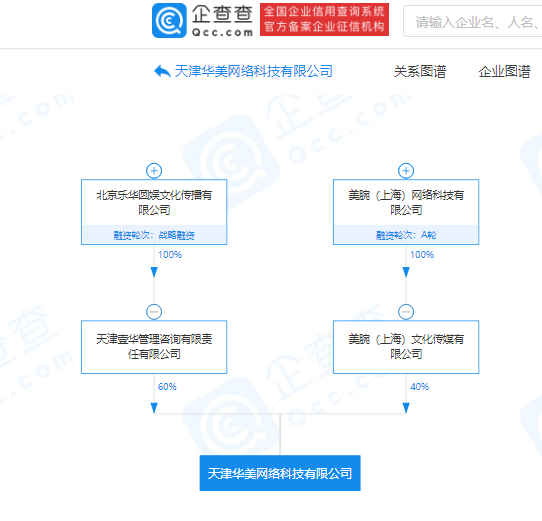542x521 pixels.
Task: Select the 北京乐华圆娱文化传播有限公司 node
Action: [x=154, y=212]
